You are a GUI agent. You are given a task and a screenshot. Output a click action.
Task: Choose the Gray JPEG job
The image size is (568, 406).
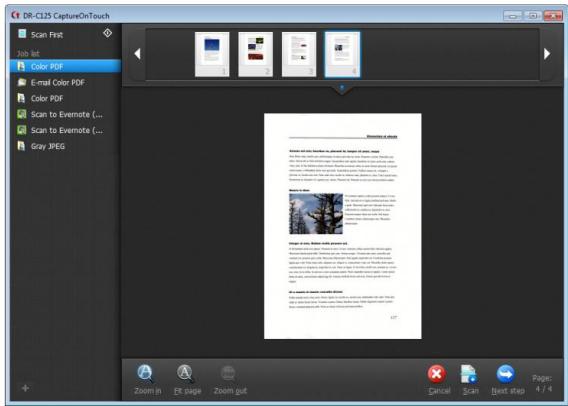[65, 146]
